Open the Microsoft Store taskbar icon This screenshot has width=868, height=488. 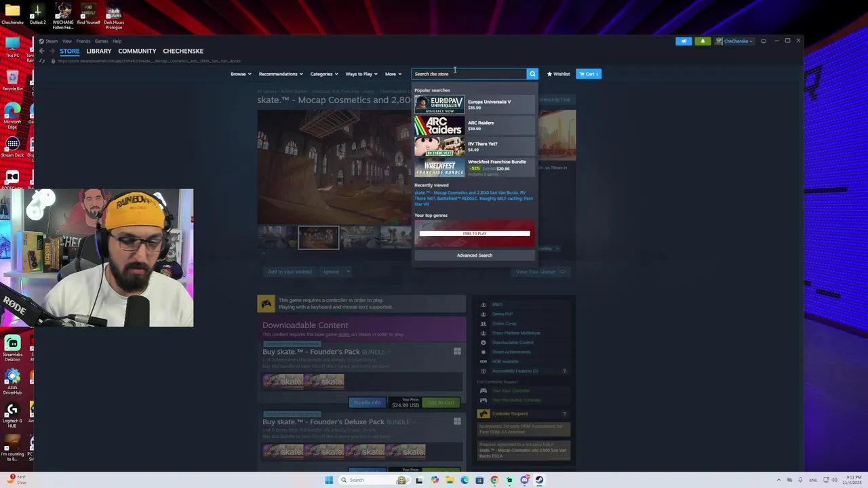pyautogui.click(x=479, y=480)
